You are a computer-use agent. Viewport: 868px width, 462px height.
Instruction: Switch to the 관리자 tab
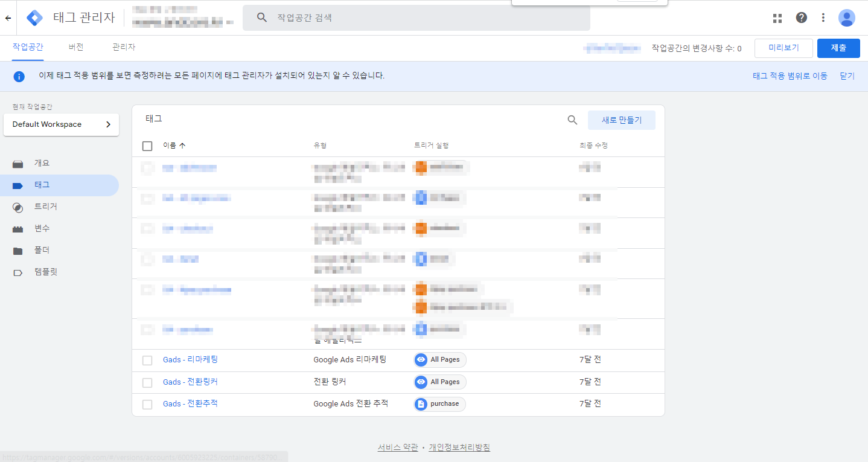(x=124, y=47)
